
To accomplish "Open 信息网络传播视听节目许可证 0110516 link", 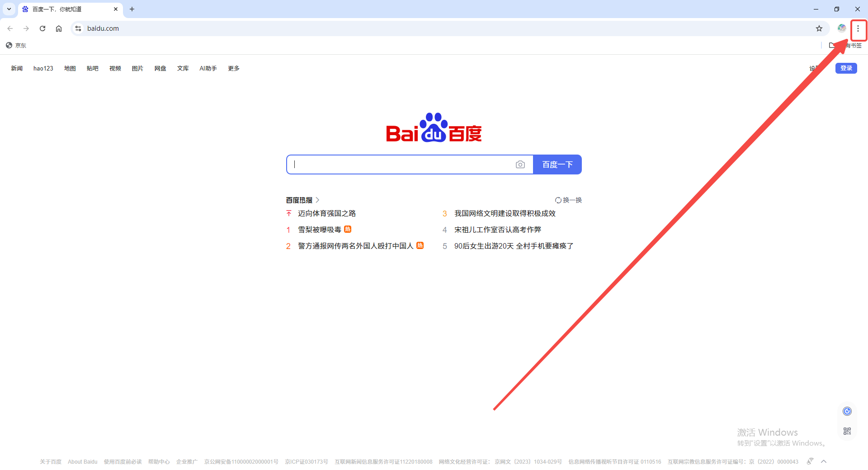I will coord(615,462).
